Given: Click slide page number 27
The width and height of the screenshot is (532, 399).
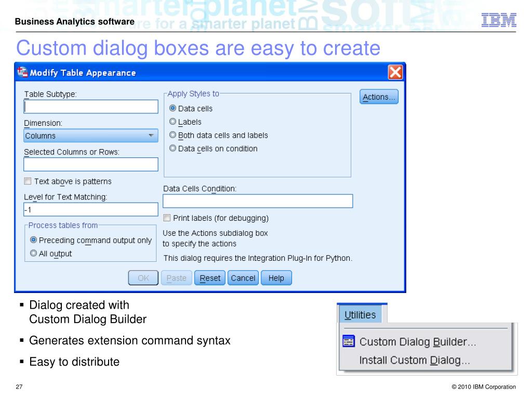Looking at the screenshot, I should point(19,387).
